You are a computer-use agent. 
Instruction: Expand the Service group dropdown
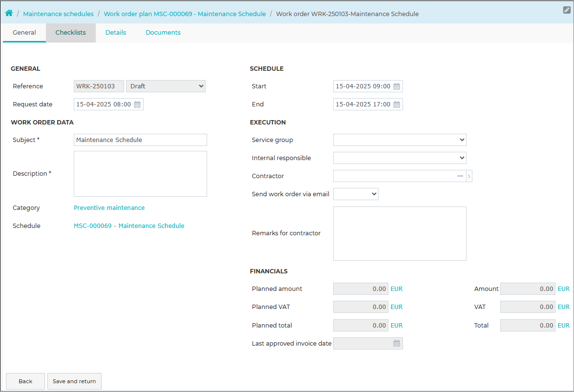[400, 140]
